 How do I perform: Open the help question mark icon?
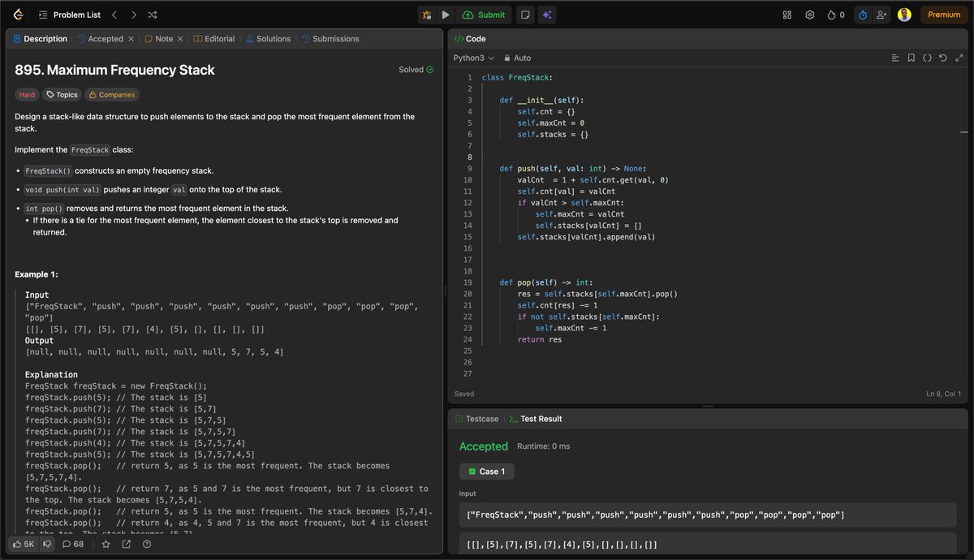coord(148,544)
